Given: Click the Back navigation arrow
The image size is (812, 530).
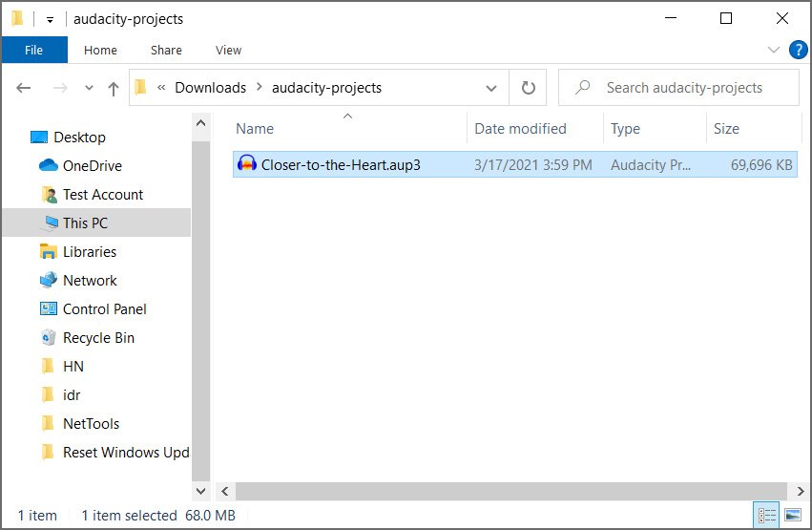Looking at the screenshot, I should [x=25, y=88].
